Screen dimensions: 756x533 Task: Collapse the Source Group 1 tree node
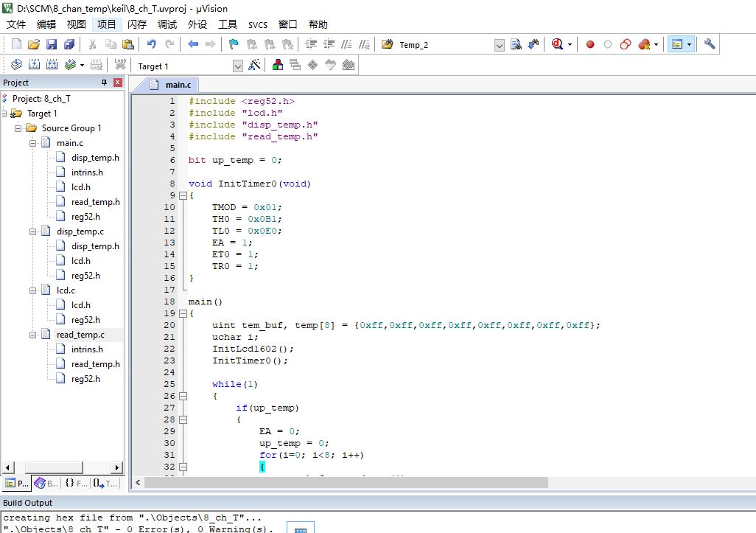(18, 128)
